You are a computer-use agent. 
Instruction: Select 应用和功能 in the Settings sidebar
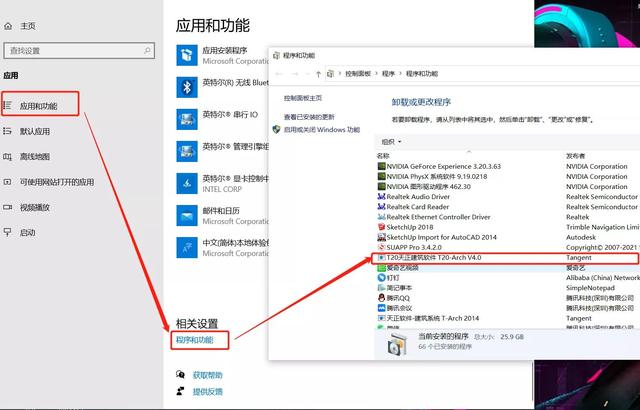coord(40,106)
